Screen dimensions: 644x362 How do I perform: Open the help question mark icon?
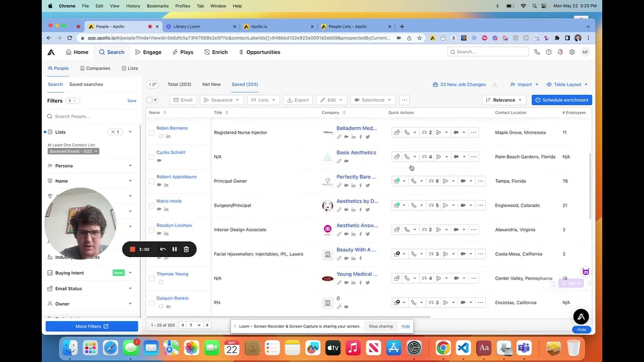pyautogui.click(x=548, y=52)
